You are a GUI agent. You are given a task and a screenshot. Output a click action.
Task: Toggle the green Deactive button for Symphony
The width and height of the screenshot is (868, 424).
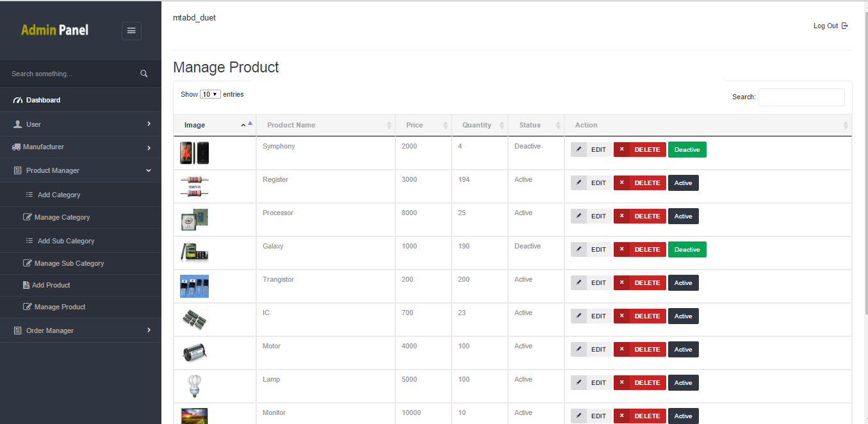[x=687, y=149]
